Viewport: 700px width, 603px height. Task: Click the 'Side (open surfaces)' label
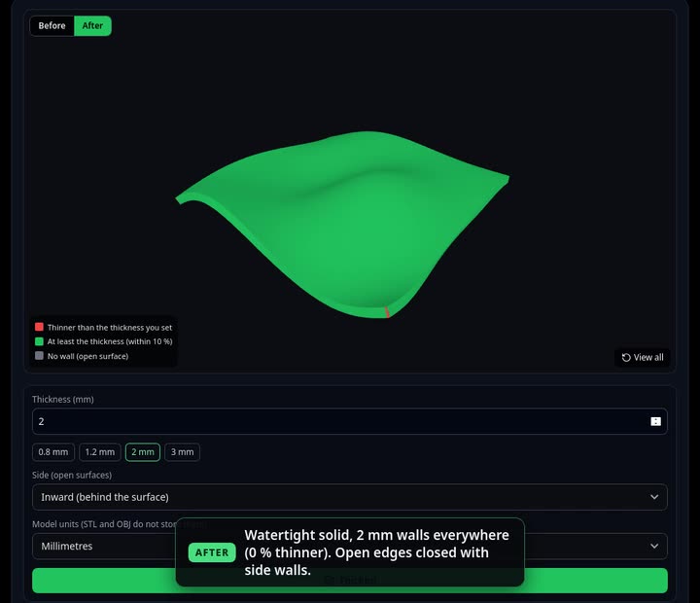click(x=72, y=476)
